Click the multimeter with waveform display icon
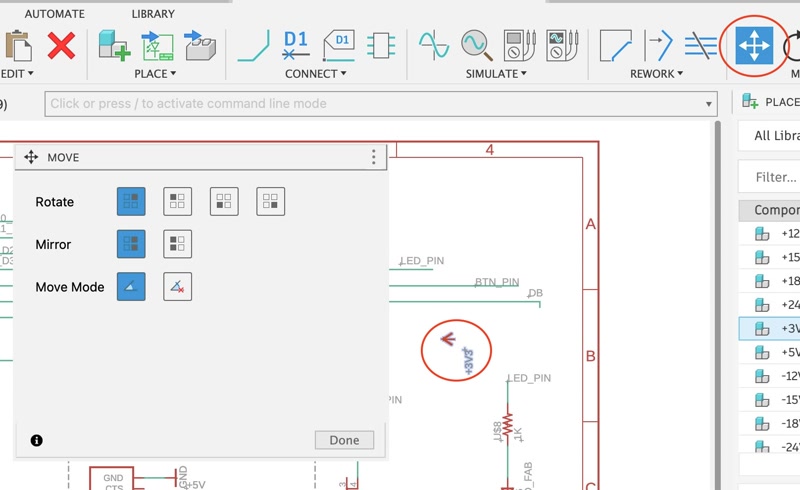The width and height of the screenshot is (800, 490). coord(562,45)
